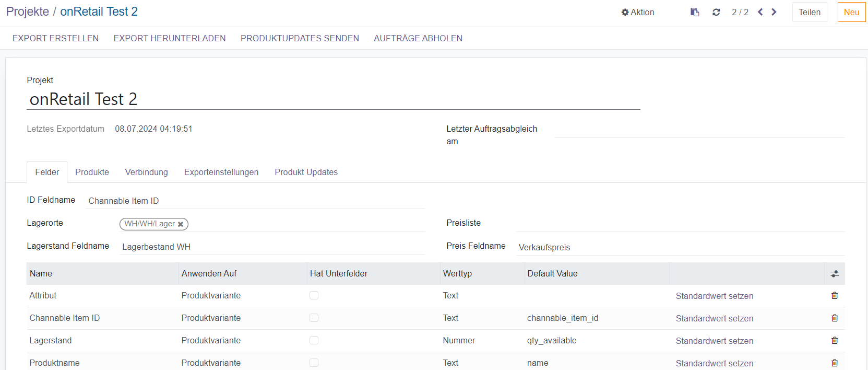Click the EXPORT ERSTELLEN button
The image size is (868, 370).
coord(55,38)
